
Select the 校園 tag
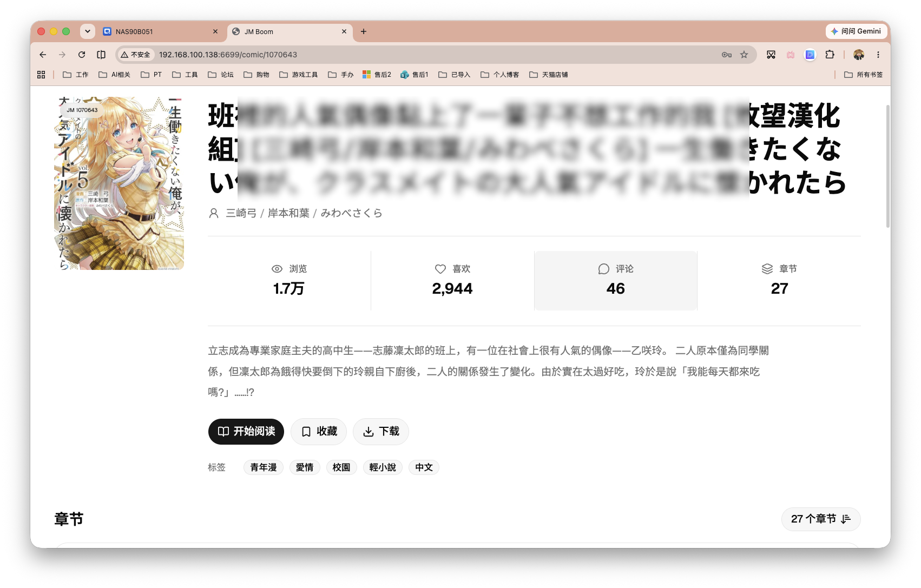[341, 467]
